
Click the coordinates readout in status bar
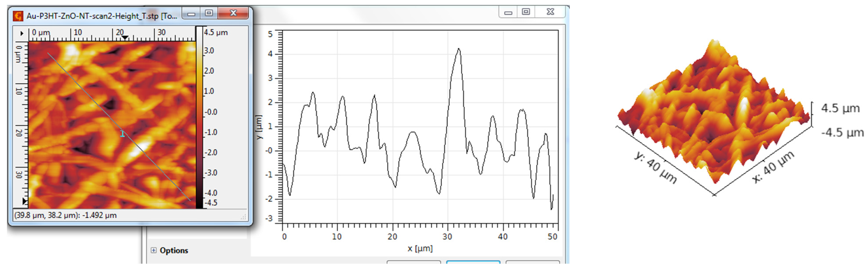65,215
